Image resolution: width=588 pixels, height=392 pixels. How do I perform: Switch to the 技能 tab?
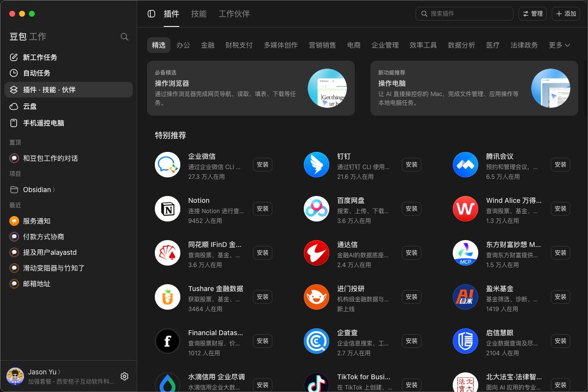(199, 14)
